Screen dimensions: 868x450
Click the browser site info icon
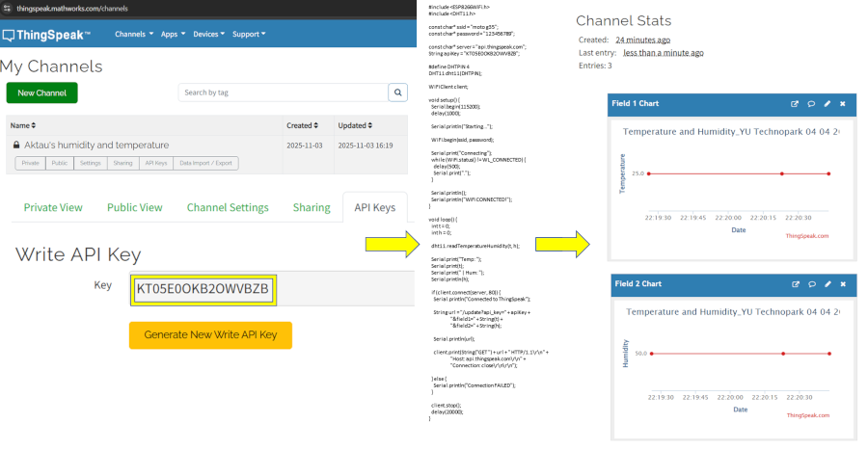(x=7, y=9)
